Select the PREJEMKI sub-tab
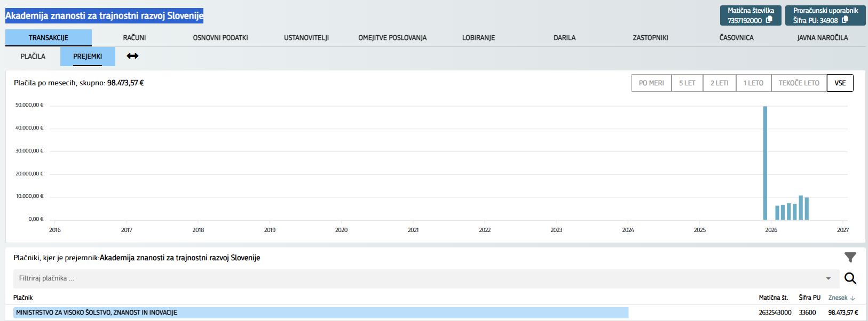Screen dimensions: 868x321 [88, 57]
